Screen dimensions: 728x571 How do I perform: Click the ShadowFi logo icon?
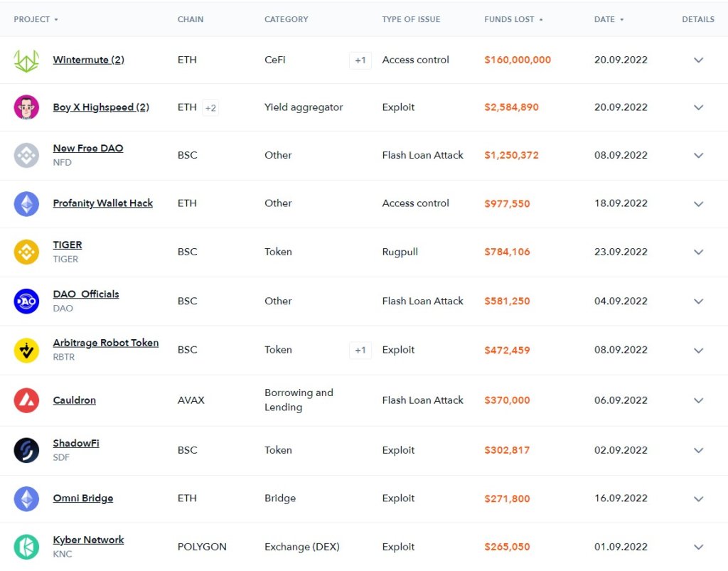(x=26, y=450)
